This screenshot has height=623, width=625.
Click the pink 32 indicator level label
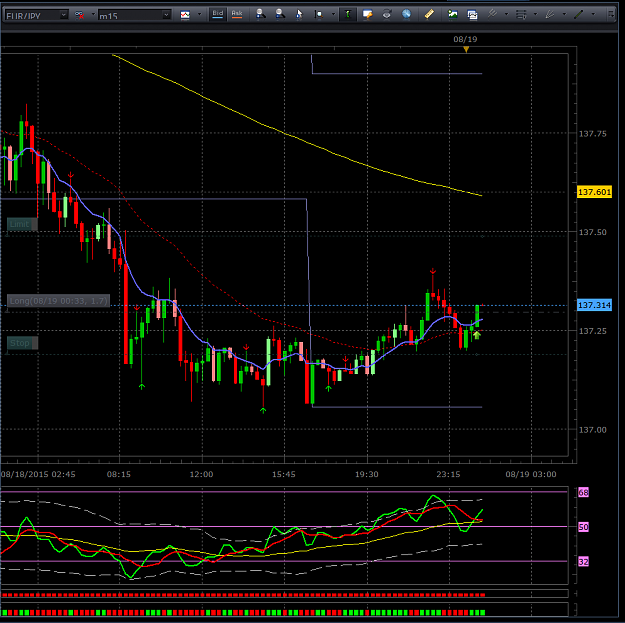tap(583, 562)
